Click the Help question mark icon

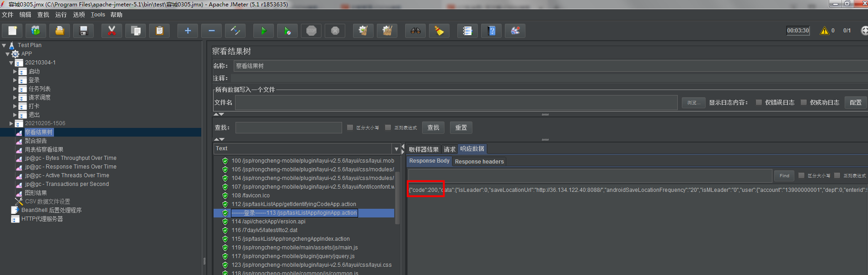(491, 31)
